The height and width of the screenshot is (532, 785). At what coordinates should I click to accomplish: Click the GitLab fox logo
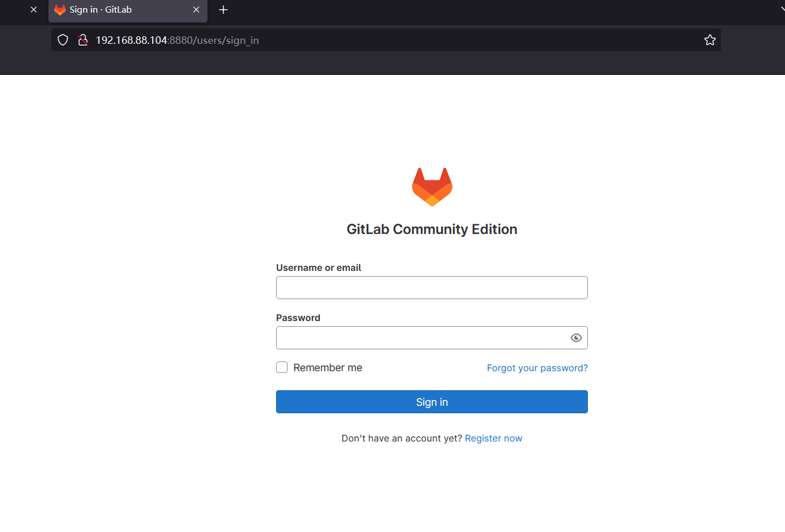pyautogui.click(x=432, y=187)
